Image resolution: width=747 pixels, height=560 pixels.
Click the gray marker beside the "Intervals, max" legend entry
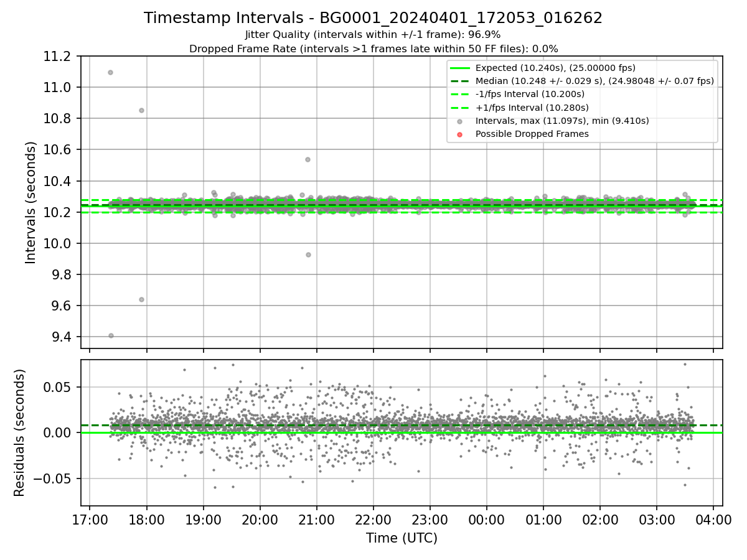coord(459,121)
